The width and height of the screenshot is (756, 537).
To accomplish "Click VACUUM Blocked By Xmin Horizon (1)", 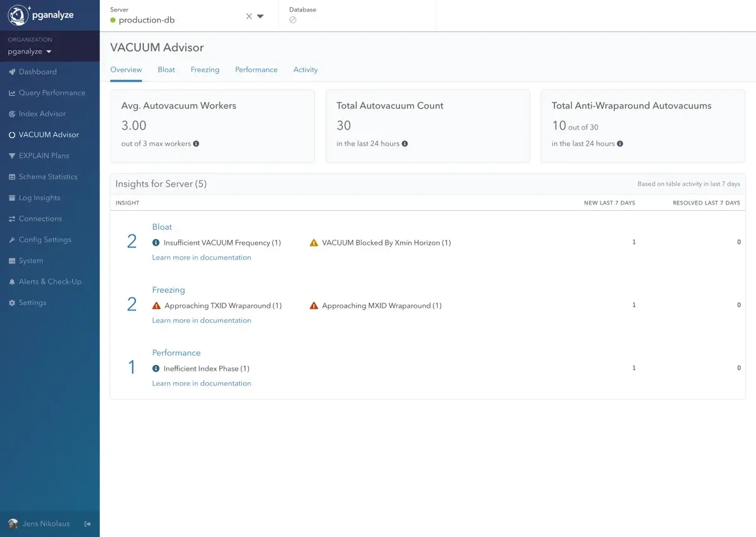I will tap(386, 242).
